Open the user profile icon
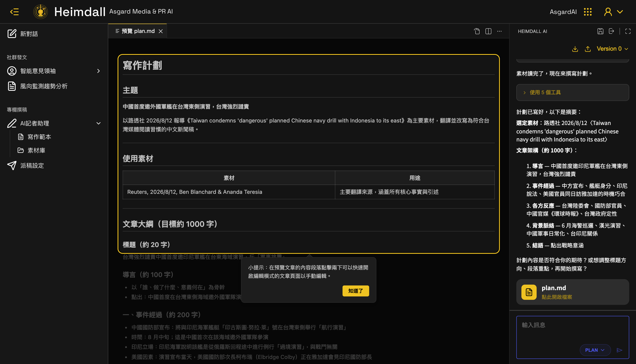 point(608,12)
